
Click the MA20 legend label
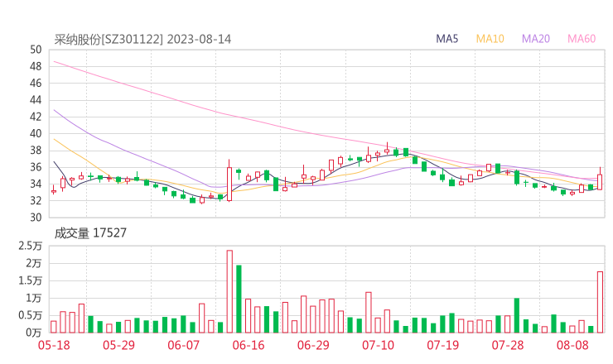pyautogui.click(x=536, y=39)
